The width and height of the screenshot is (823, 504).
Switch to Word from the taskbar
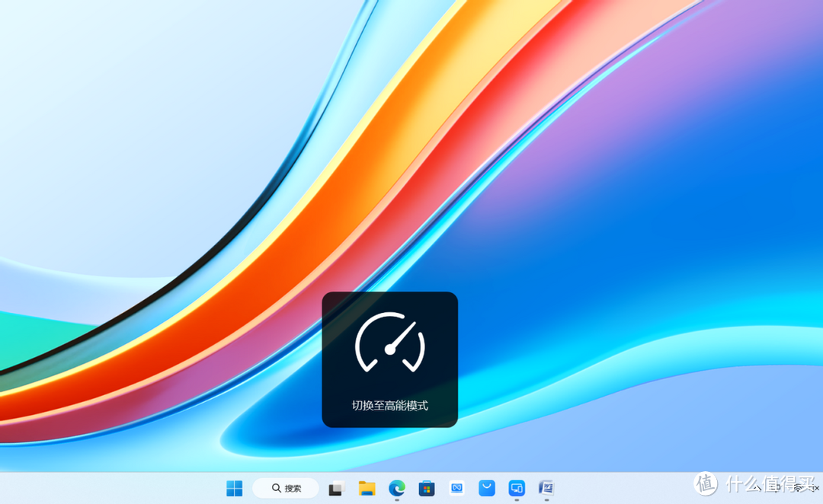tap(546, 488)
